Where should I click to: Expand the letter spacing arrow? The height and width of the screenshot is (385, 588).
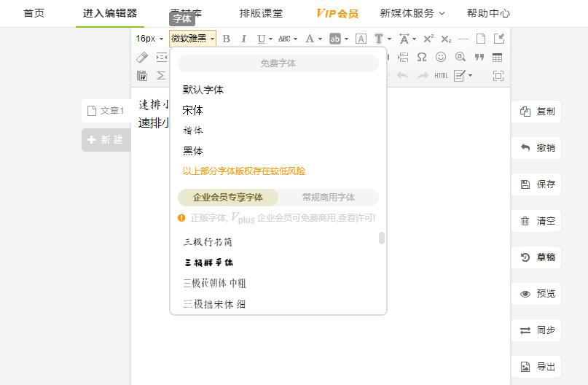[x=414, y=39]
